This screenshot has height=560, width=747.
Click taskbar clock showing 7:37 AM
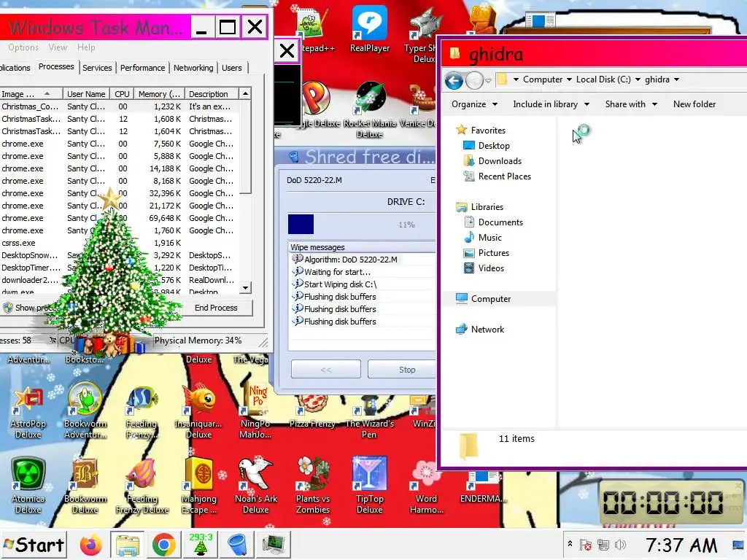pyautogui.click(x=681, y=545)
